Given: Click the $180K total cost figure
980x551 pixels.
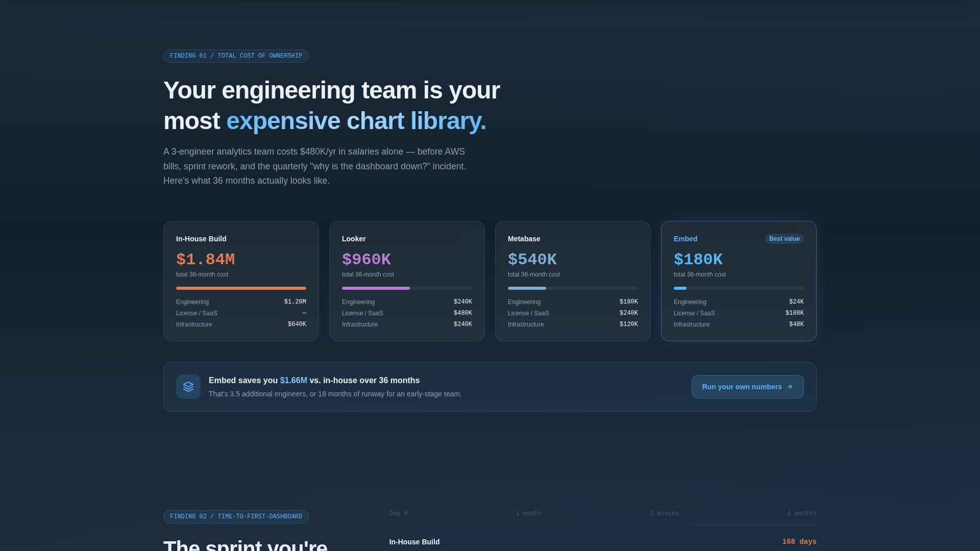Looking at the screenshot, I should (x=698, y=259).
